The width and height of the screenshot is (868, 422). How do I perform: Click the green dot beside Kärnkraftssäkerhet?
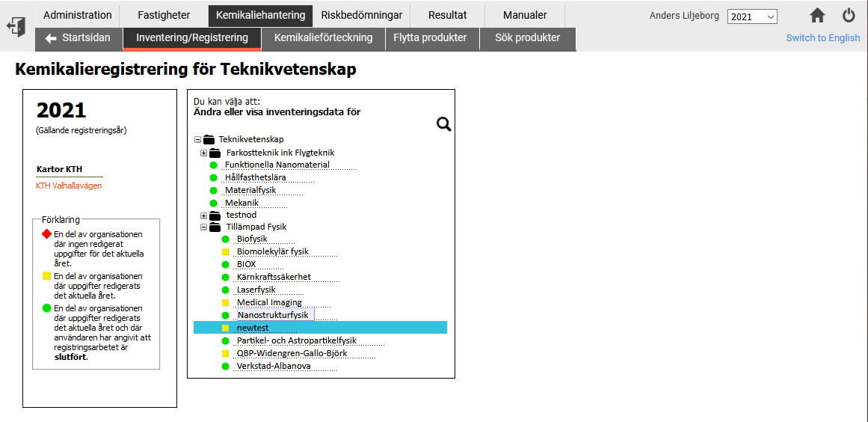coord(225,277)
